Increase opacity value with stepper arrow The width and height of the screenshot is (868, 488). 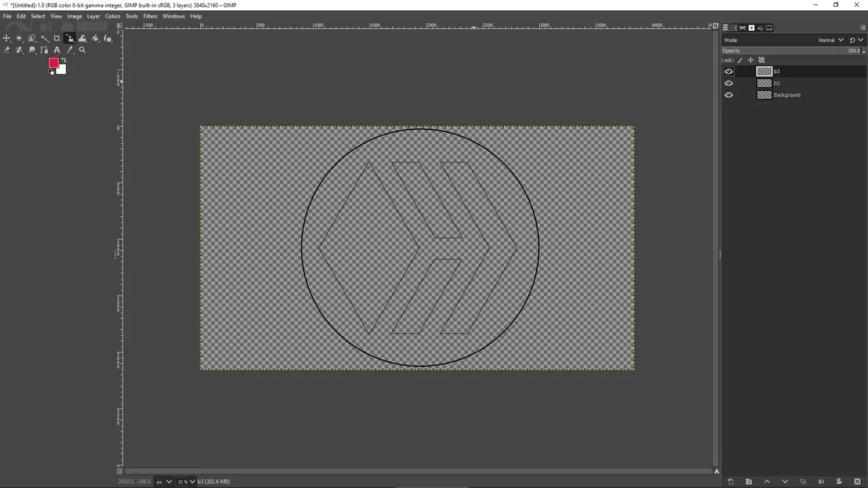tap(863, 49)
